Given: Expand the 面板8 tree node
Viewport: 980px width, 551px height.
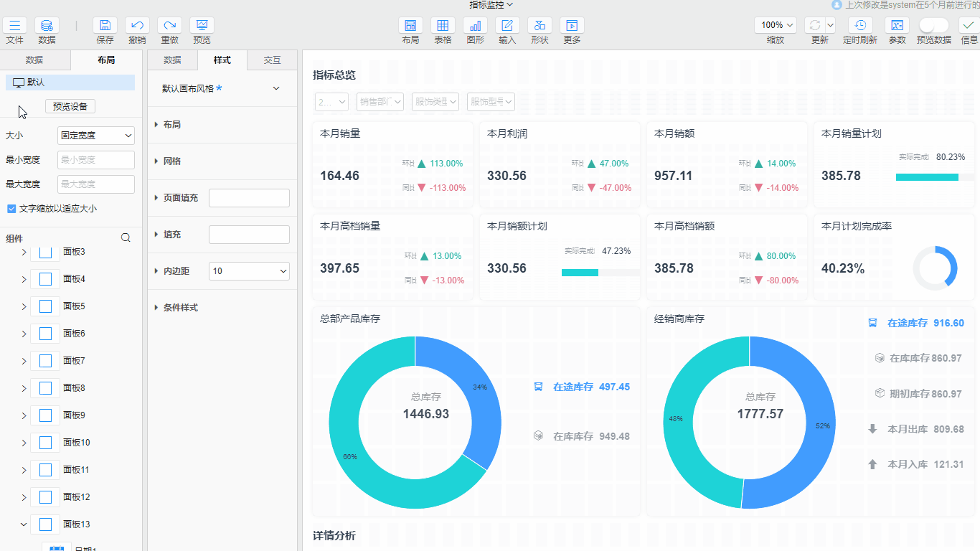Looking at the screenshot, I should 24,388.
